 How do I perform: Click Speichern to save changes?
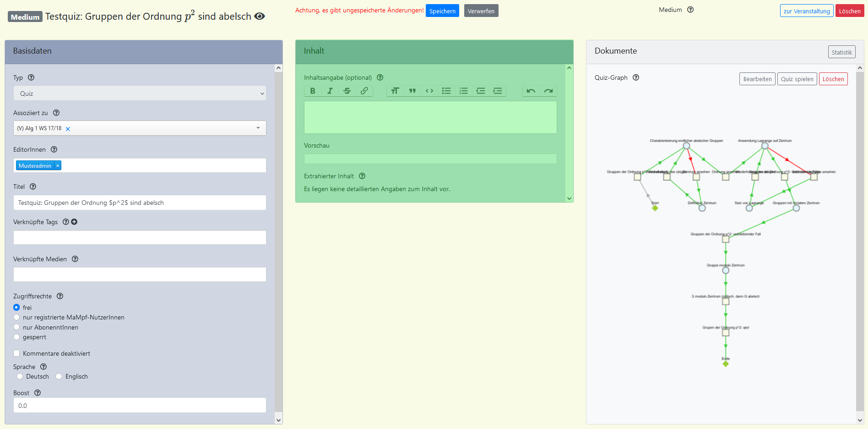coord(442,11)
